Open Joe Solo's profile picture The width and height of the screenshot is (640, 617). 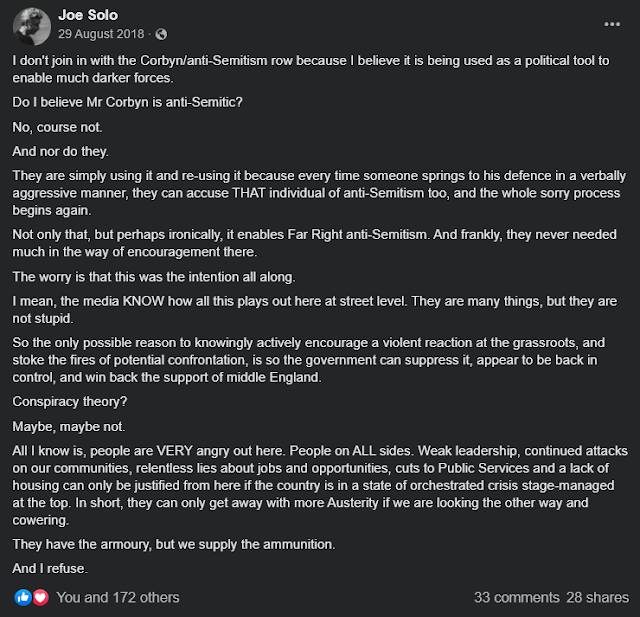(x=32, y=27)
